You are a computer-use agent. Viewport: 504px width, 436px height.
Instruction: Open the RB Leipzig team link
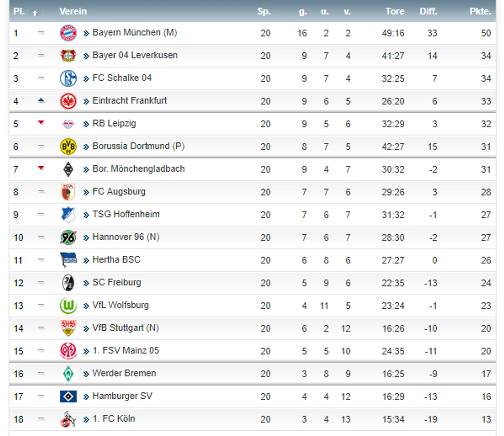[x=114, y=124]
